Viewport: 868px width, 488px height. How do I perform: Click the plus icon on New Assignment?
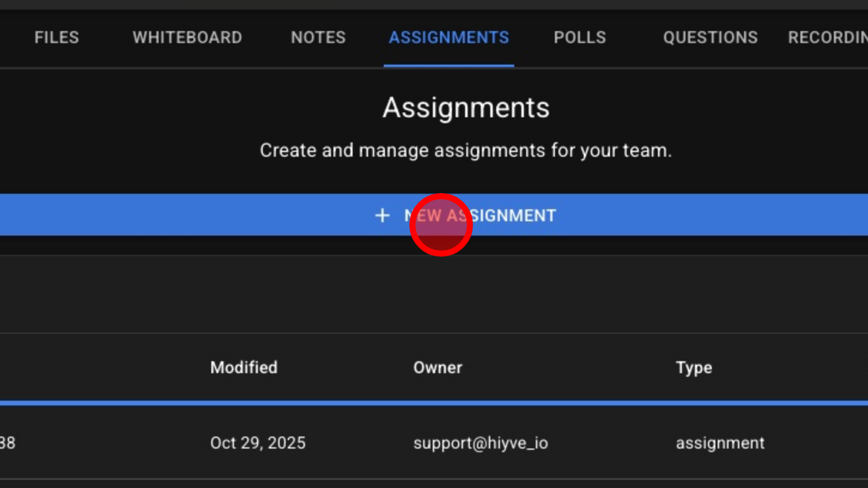(x=382, y=215)
